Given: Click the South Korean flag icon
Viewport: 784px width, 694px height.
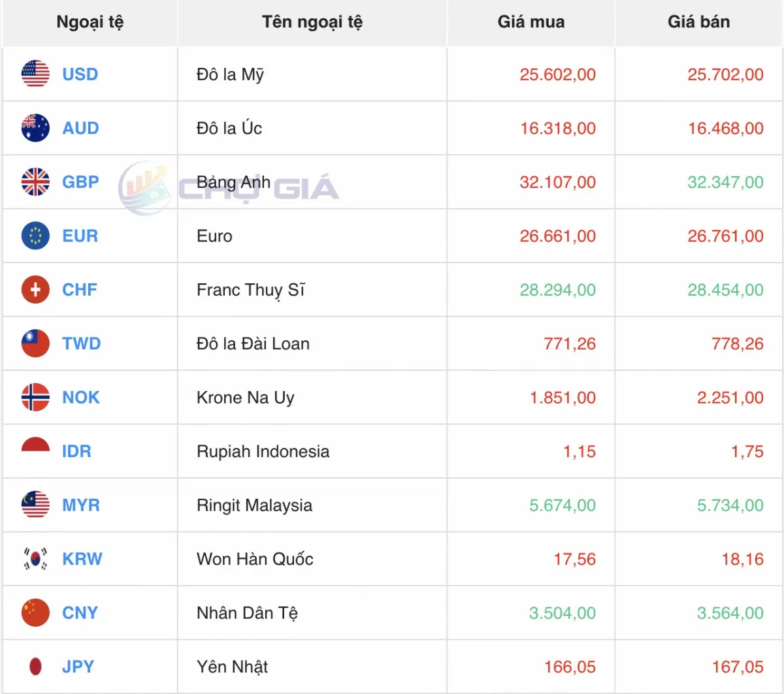Looking at the screenshot, I should (35, 559).
